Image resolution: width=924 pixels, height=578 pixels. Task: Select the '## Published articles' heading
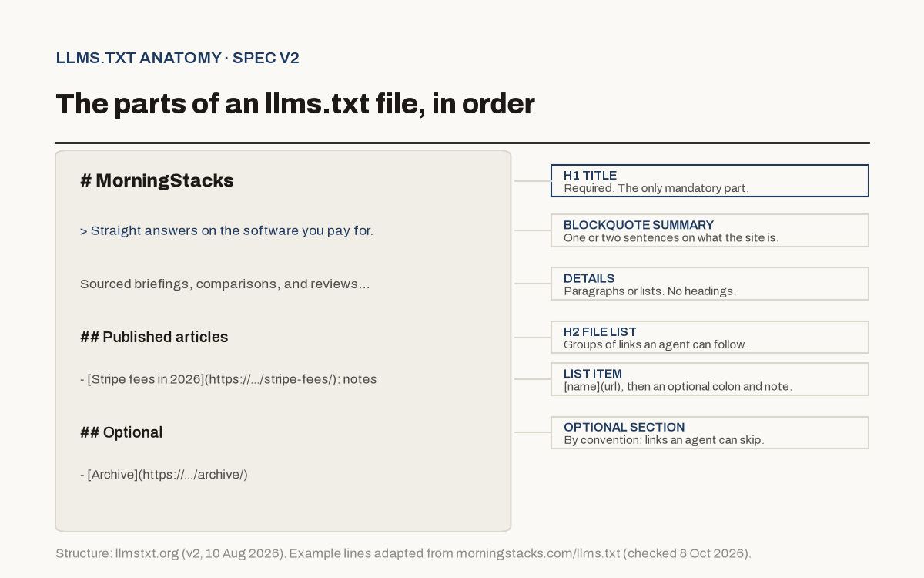point(154,337)
